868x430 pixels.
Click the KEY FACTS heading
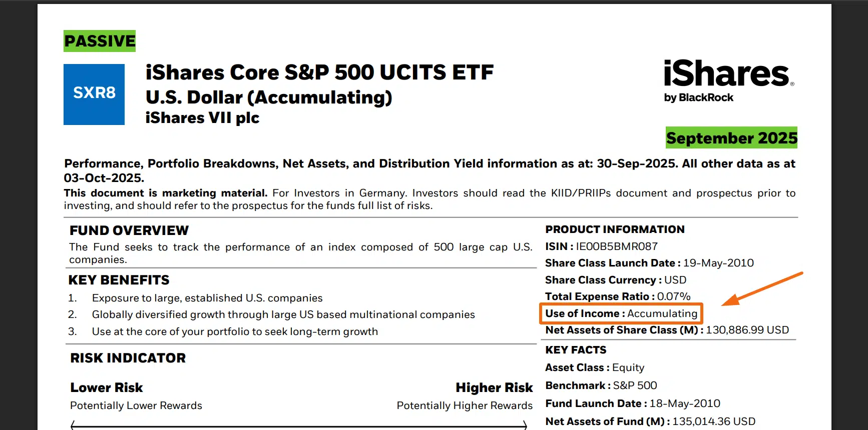pos(576,350)
